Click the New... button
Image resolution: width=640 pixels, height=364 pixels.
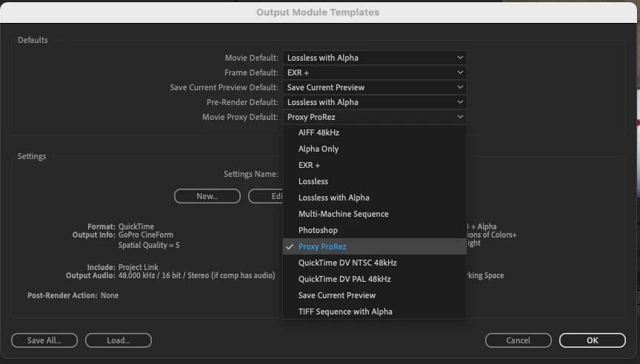tap(207, 196)
